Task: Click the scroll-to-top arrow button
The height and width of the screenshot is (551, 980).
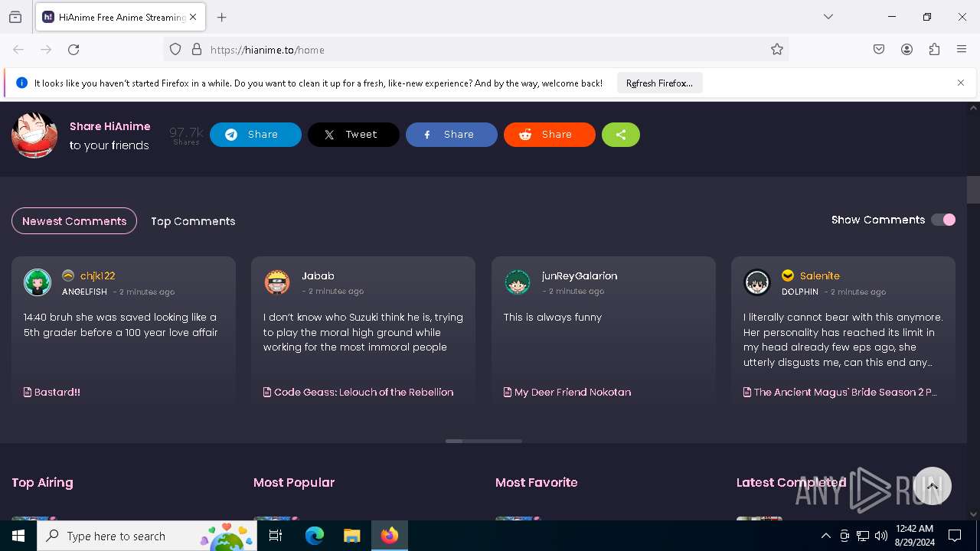Action: (932, 486)
